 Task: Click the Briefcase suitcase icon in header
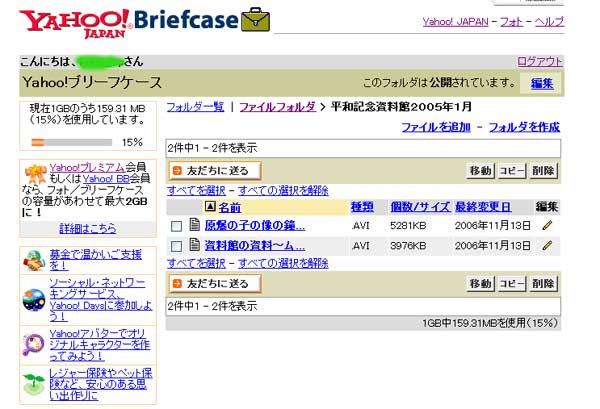pos(255,20)
